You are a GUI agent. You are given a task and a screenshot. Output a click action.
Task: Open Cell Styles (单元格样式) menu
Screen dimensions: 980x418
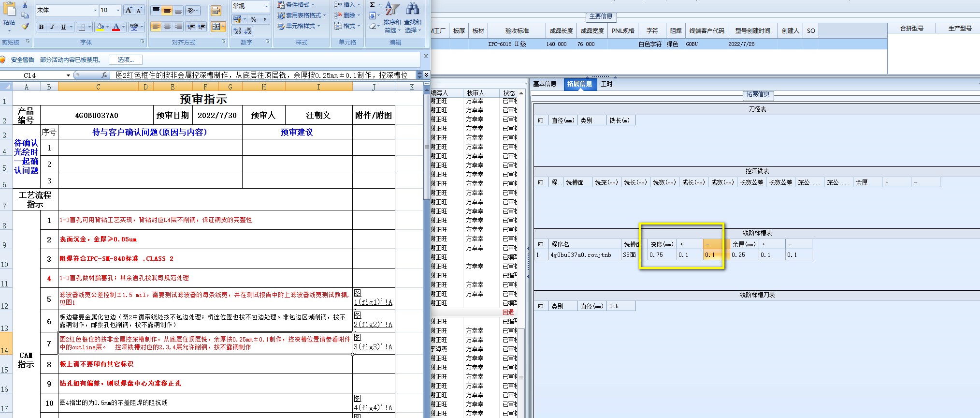coord(299,26)
